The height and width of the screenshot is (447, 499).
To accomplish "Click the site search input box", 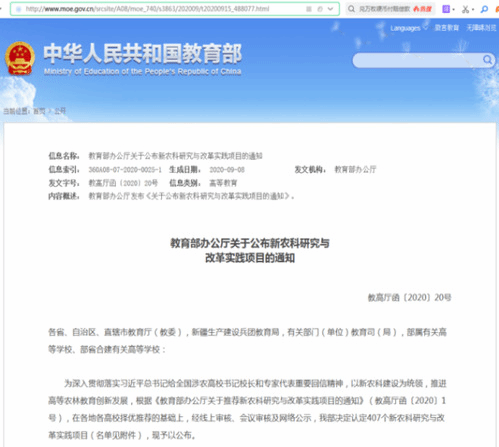I will tap(417, 60).
